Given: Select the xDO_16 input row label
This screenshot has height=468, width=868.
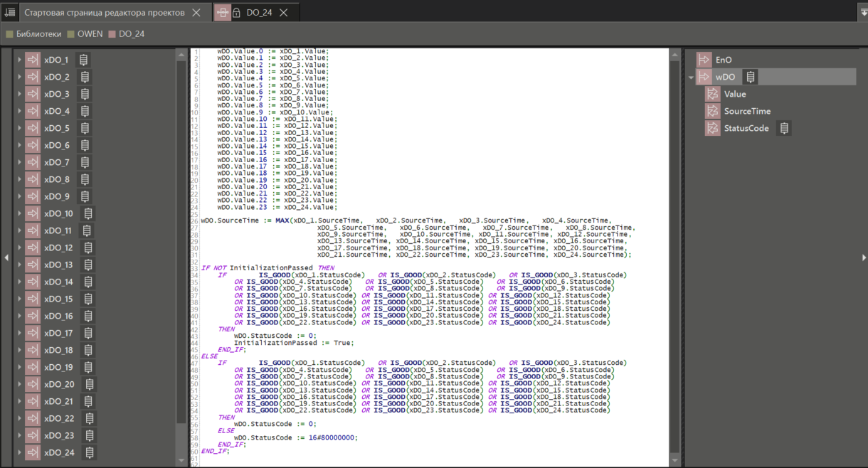Looking at the screenshot, I should coord(58,316).
